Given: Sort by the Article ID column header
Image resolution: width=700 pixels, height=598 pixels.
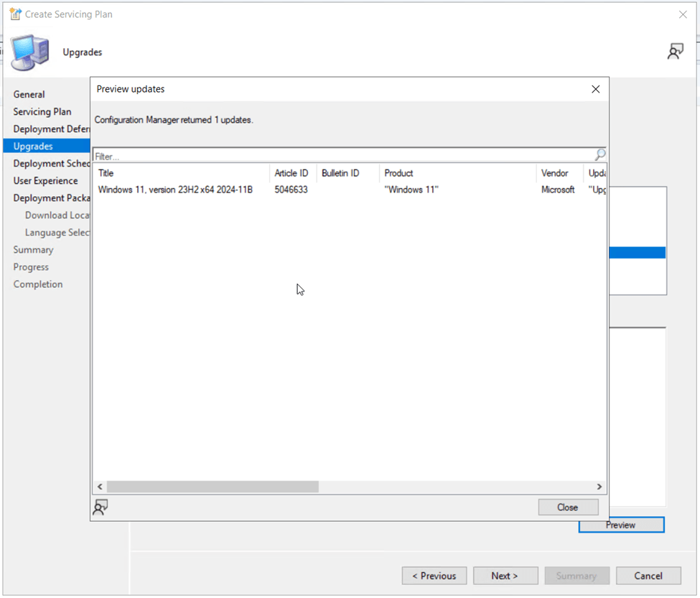Looking at the screenshot, I should point(292,173).
